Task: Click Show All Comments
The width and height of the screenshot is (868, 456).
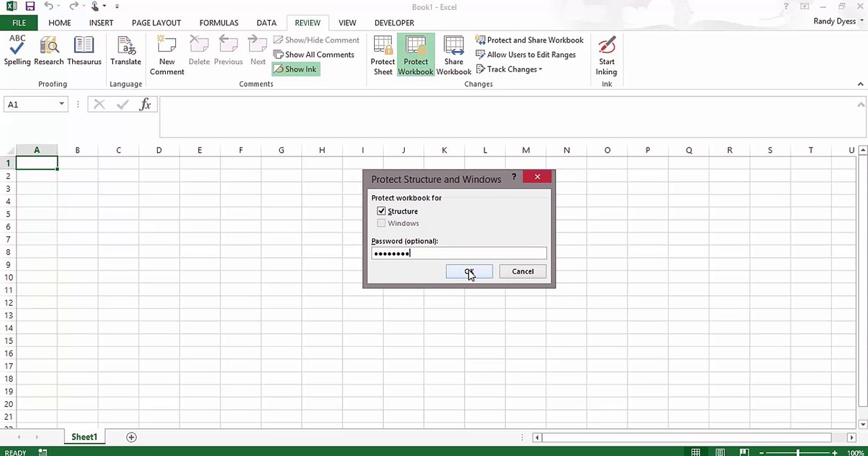Action: point(313,54)
